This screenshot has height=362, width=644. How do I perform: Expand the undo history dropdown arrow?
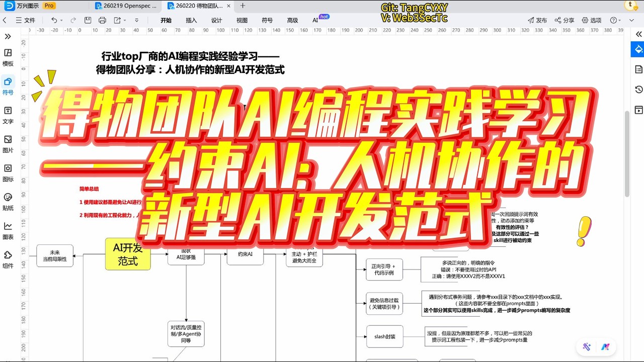(61, 20)
